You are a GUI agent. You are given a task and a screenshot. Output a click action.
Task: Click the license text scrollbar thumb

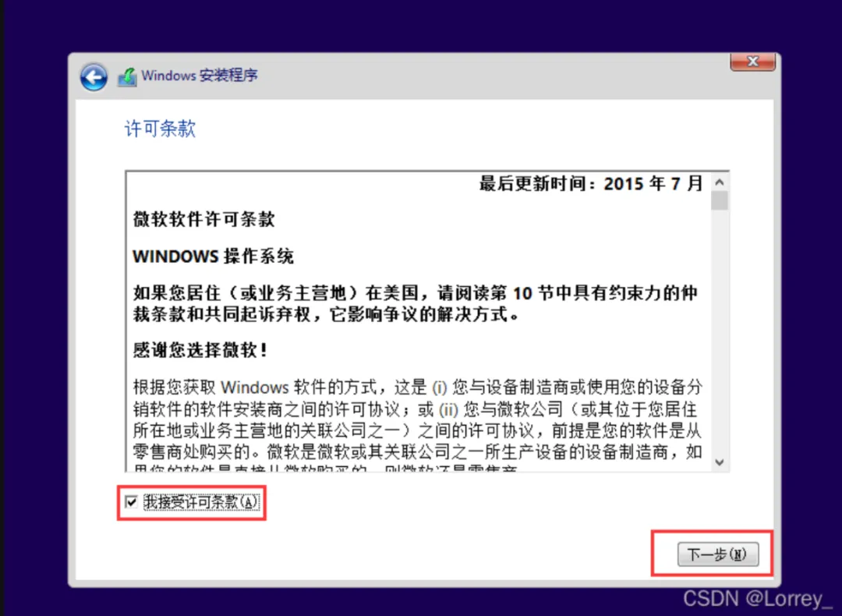pyautogui.click(x=720, y=201)
